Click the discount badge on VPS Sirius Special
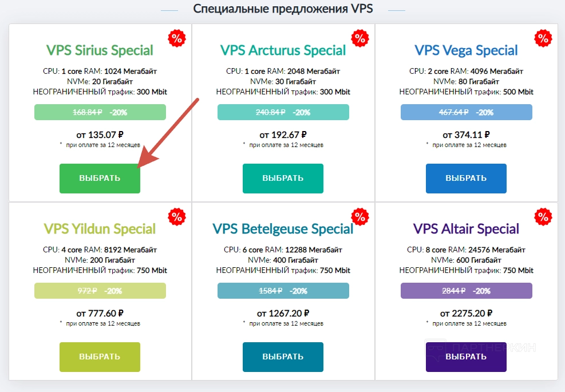The height and width of the screenshot is (392, 565). point(177,38)
